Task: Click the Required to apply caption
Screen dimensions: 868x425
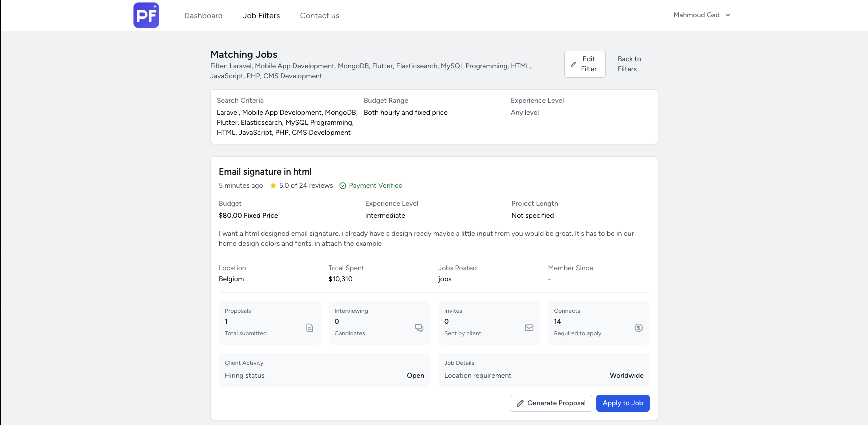Action: point(578,334)
